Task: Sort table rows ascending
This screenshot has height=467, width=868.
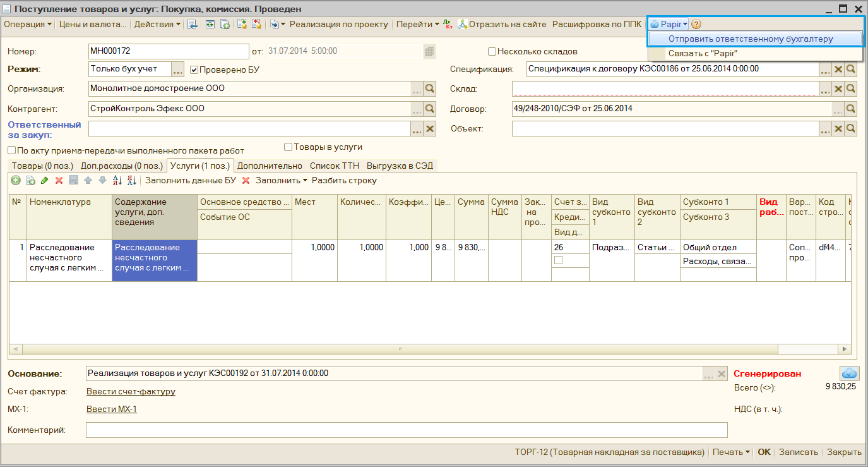Action: (x=117, y=181)
